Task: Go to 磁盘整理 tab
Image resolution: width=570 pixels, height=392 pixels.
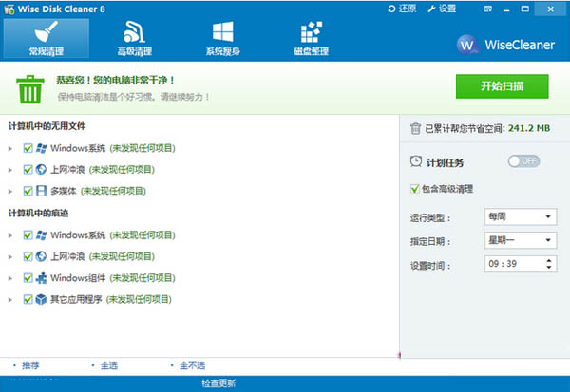Action: point(312,38)
